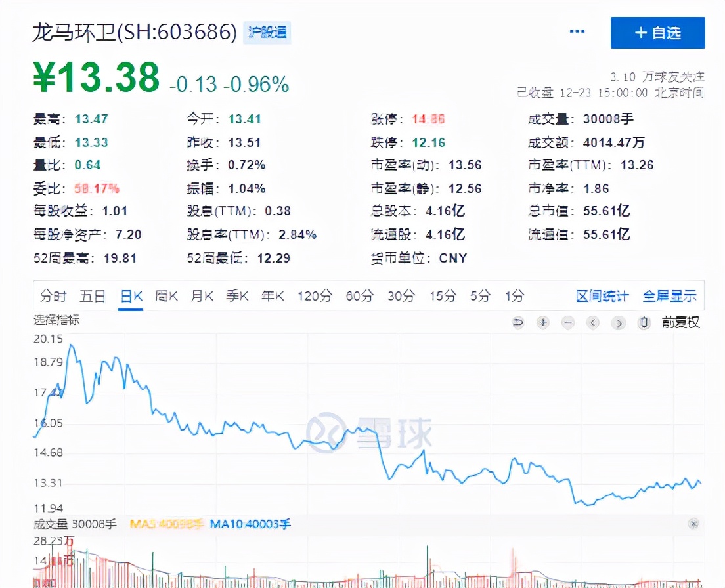Click the current price ¥13.38
Screen dimensions: 725x588
pos(96,77)
